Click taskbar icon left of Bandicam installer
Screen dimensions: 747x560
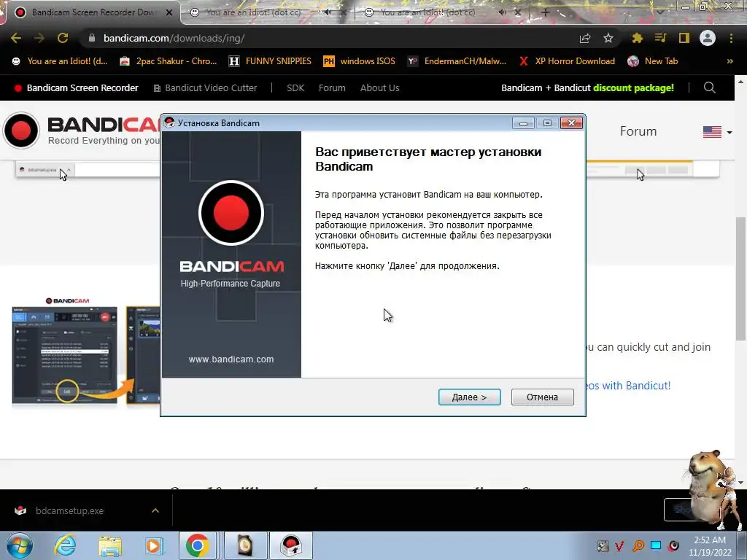245,545
